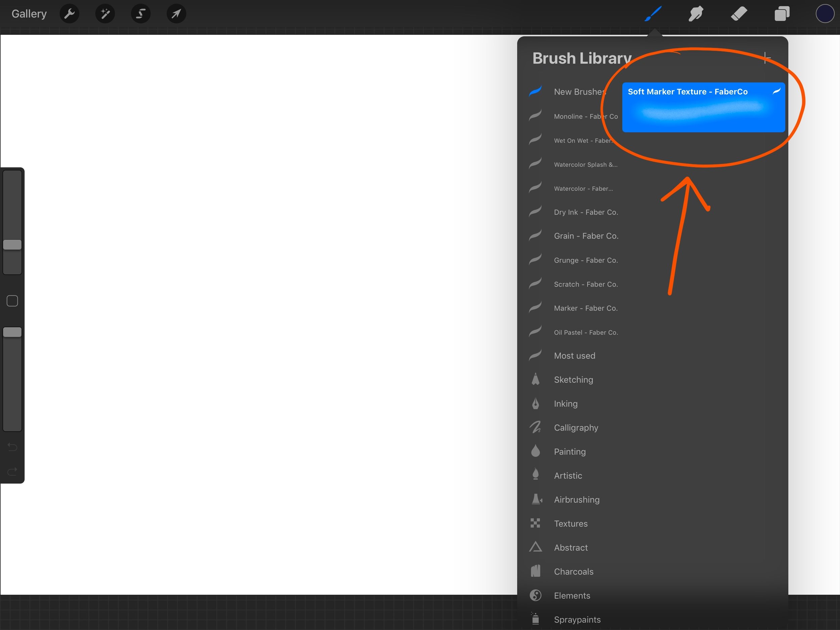Screen dimensions: 840x630
Task: Open the Calligraphy brush category
Action: [x=576, y=428]
